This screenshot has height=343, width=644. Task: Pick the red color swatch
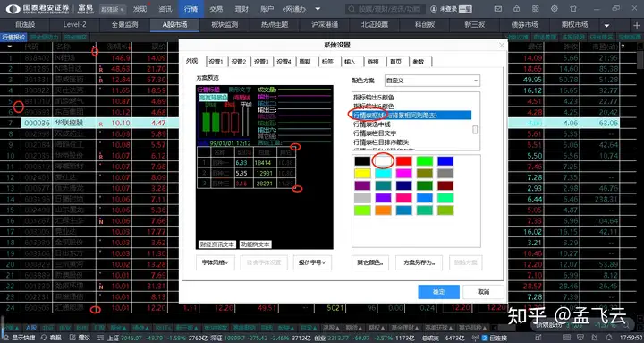[x=404, y=161]
